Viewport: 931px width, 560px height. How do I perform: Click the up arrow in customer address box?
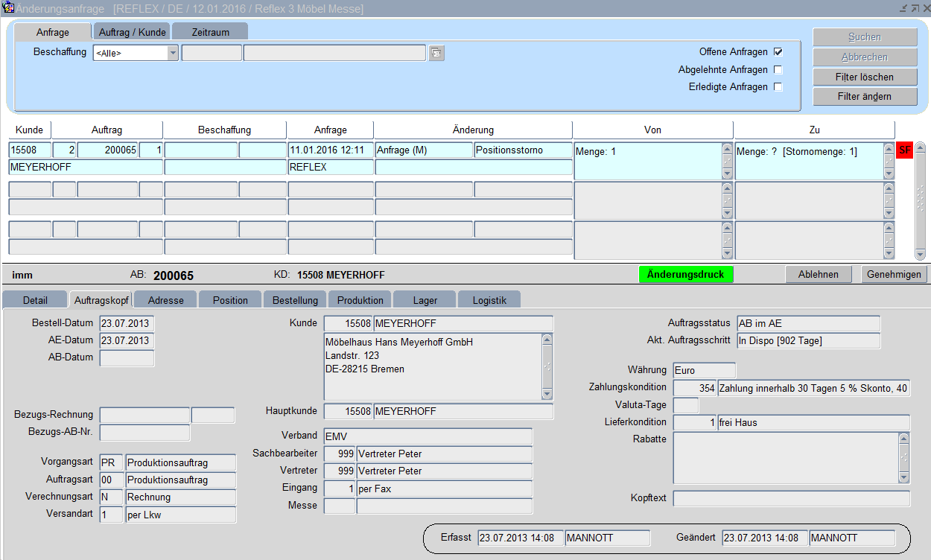pyautogui.click(x=547, y=340)
